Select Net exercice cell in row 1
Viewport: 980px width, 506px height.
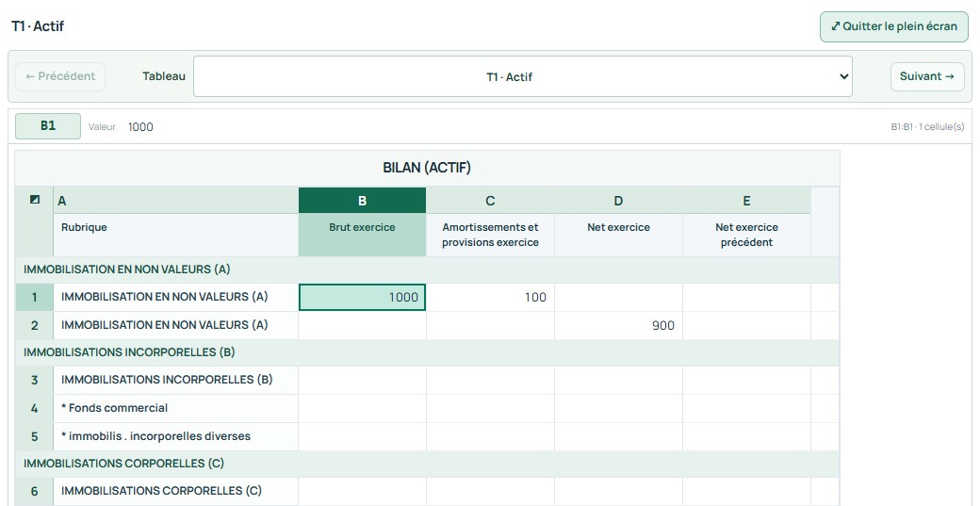coord(619,298)
